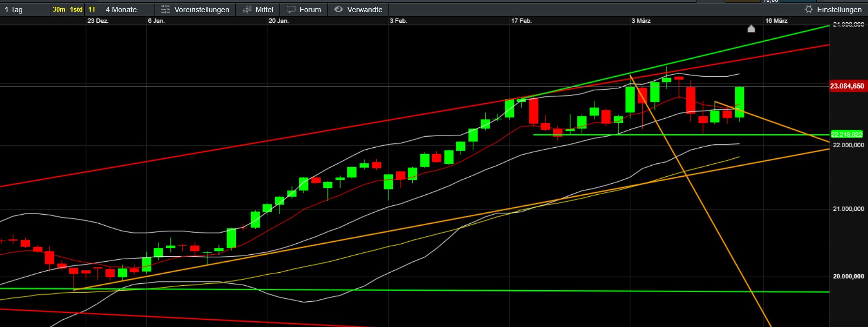Click the 20.000,000 price axis label
Screen dimensions: 868x327
(848, 276)
